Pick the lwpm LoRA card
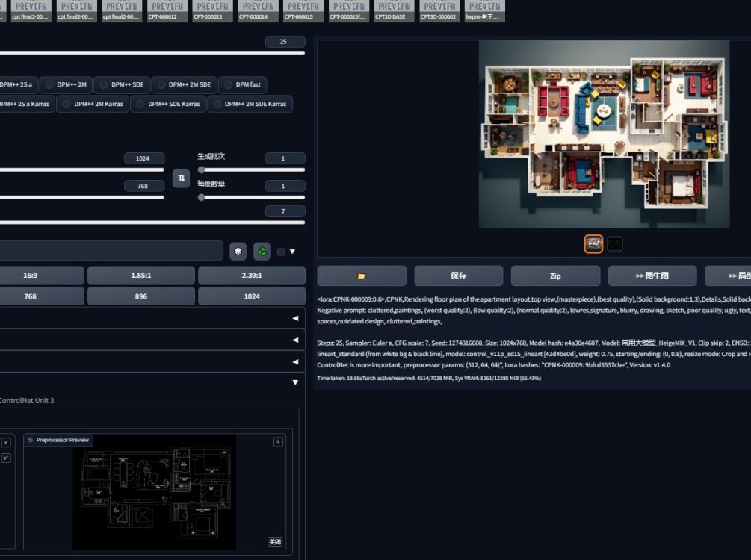This screenshot has height=560, width=751. point(485,10)
